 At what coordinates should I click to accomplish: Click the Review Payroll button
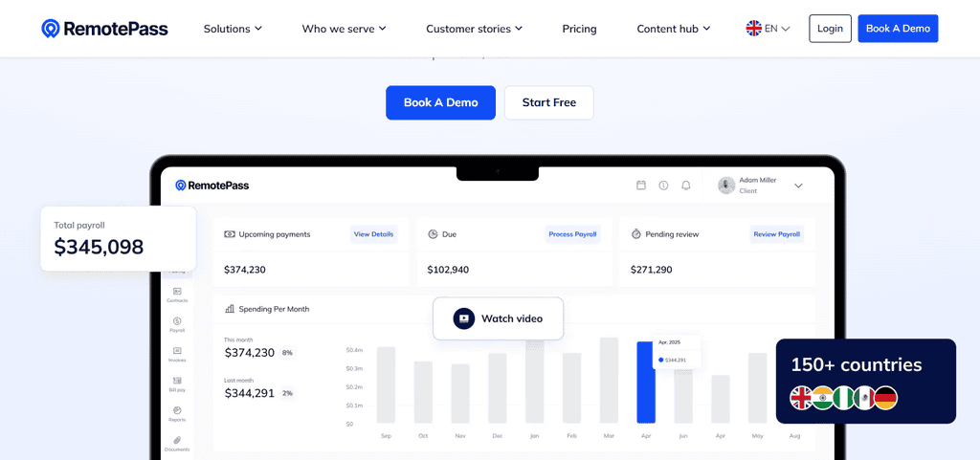coord(776,234)
